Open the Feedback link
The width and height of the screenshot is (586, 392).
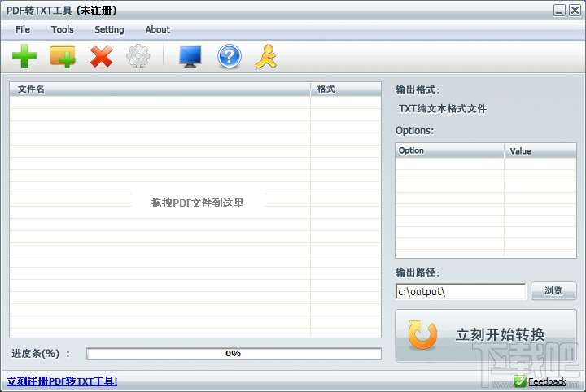[547, 381]
